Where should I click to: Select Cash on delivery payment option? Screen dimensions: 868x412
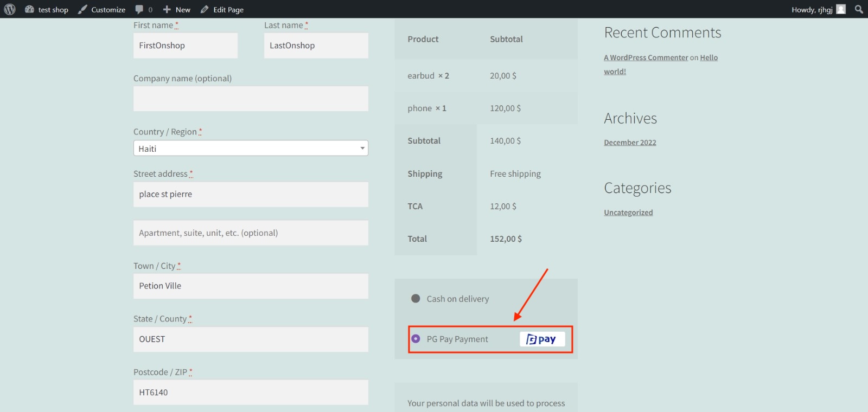pyautogui.click(x=416, y=299)
